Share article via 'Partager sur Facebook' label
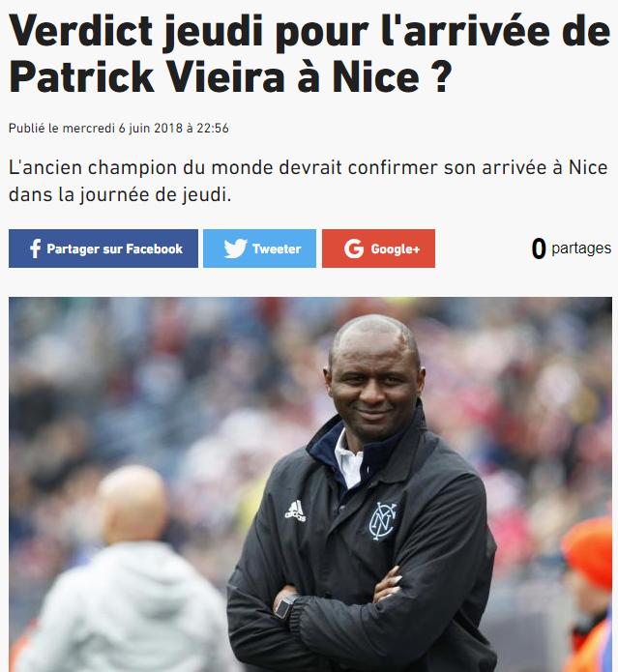Image resolution: width=618 pixels, height=672 pixels. (114, 248)
